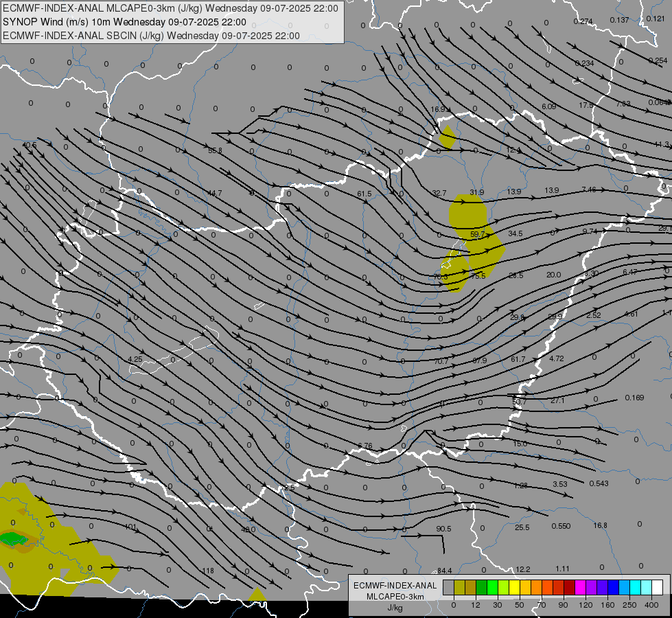Select the map value 27.1
The image size is (672, 618).
[557, 400]
